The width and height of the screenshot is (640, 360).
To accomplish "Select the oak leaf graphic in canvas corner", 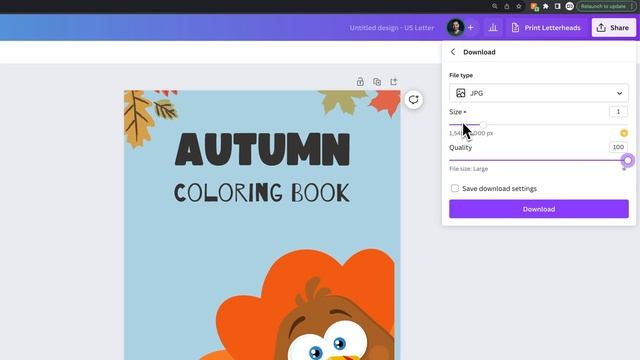I will [x=139, y=118].
